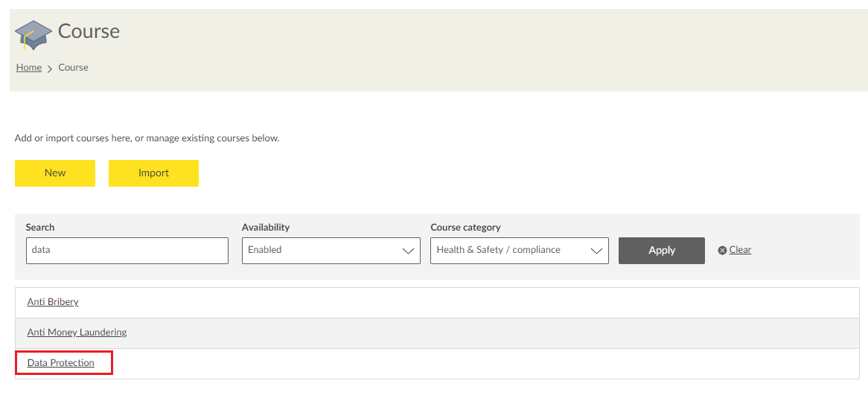Click the 'Course category' label
Viewport: 868px width, 401px height.
(465, 228)
